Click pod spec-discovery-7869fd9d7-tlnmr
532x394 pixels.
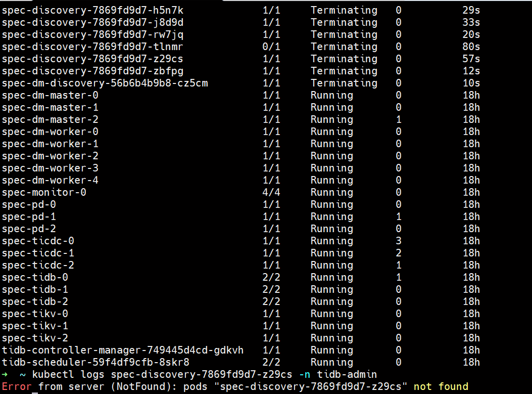click(x=92, y=47)
